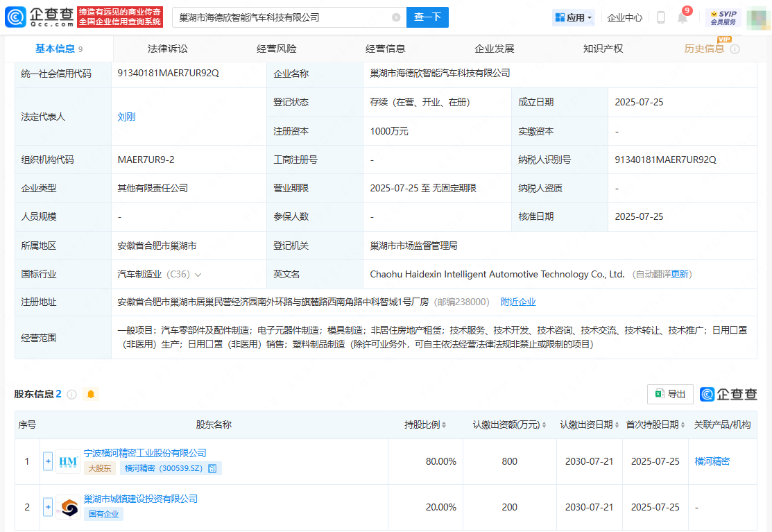Switch to 基本信息 tab

58,49
